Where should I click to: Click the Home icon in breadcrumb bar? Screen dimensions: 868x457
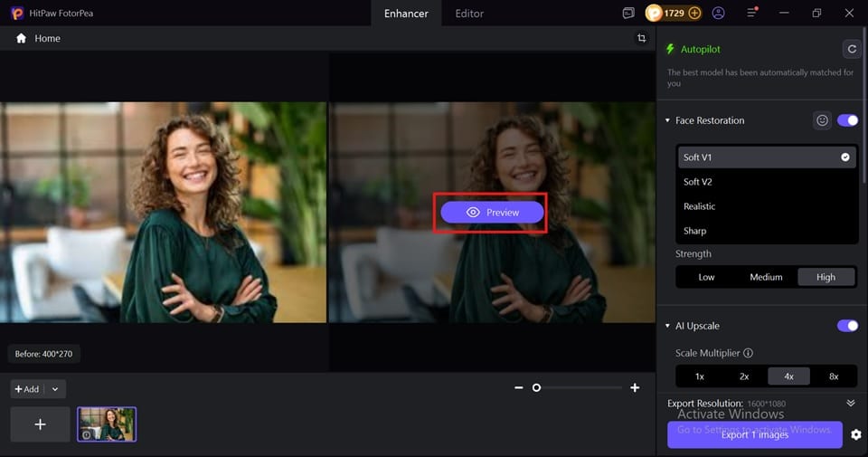click(x=21, y=38)
